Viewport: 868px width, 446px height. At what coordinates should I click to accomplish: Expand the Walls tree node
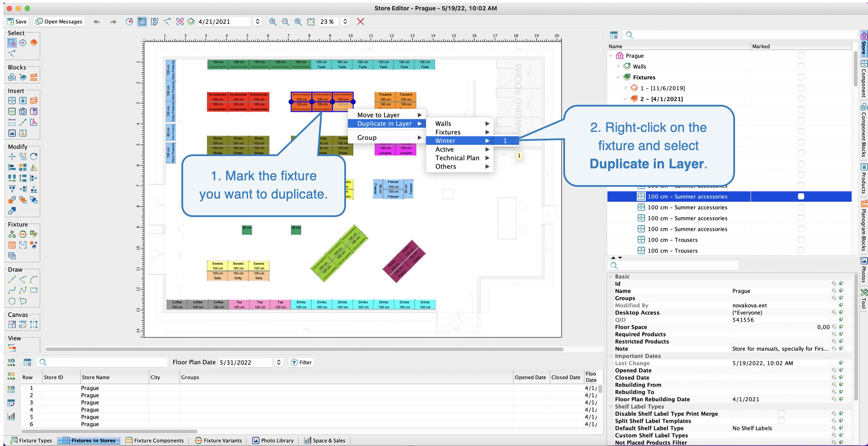point(618,66)
